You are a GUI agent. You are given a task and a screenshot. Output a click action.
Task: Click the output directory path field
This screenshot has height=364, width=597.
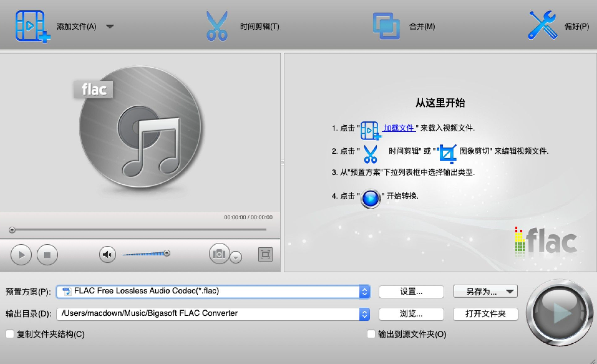(x=208, y=314)
